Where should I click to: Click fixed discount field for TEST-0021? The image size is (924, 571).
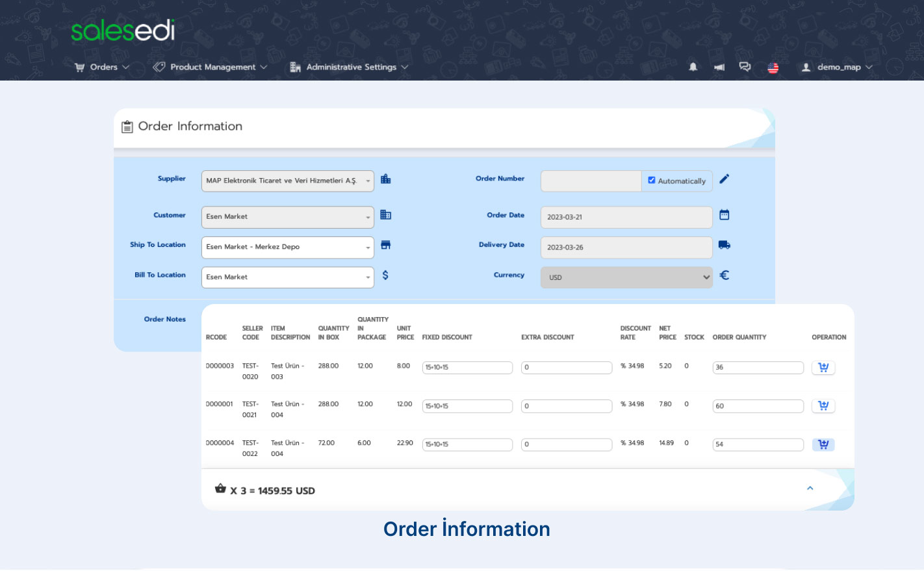tap(467, 406)
